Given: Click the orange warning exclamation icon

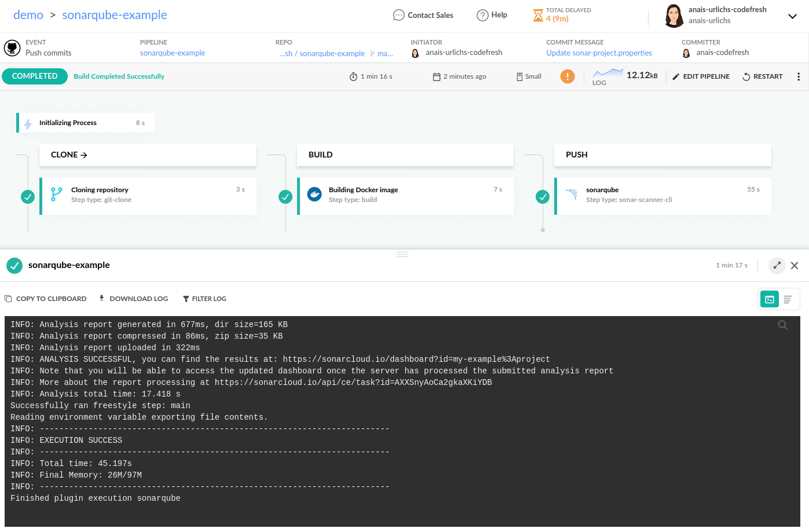Looking at the screenshot, I should tap(567, 76).
